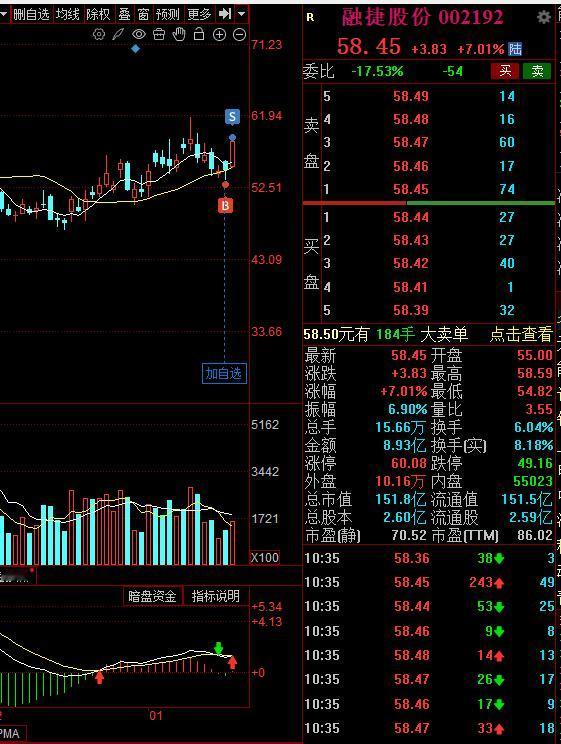
Task: Click the 71.23 price axis label
Action: (x=267, y=45)
